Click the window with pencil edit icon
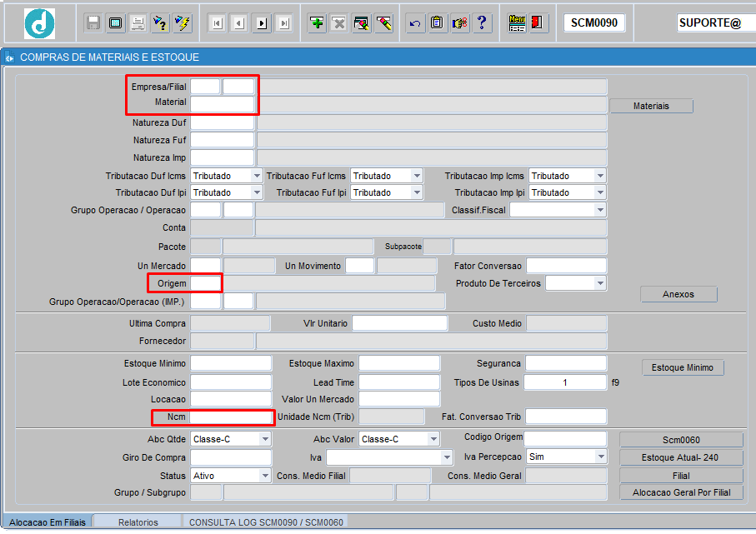The image size is (756, 534). [362, 23]
